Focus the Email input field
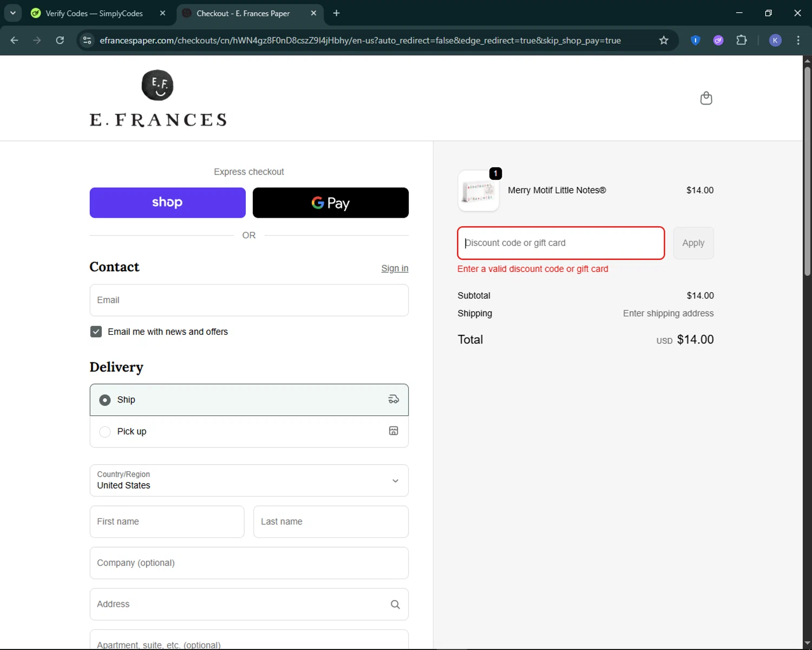This screenshot has height=650, width=812. coord(249,300)
